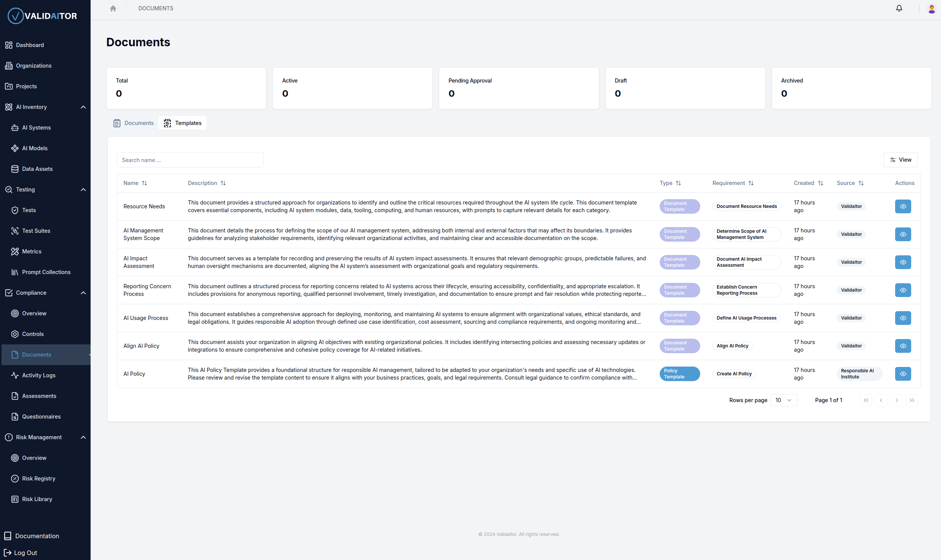Open the Data Assets section
This screenshot has height=560, width=941.
[x=37, y=169]
